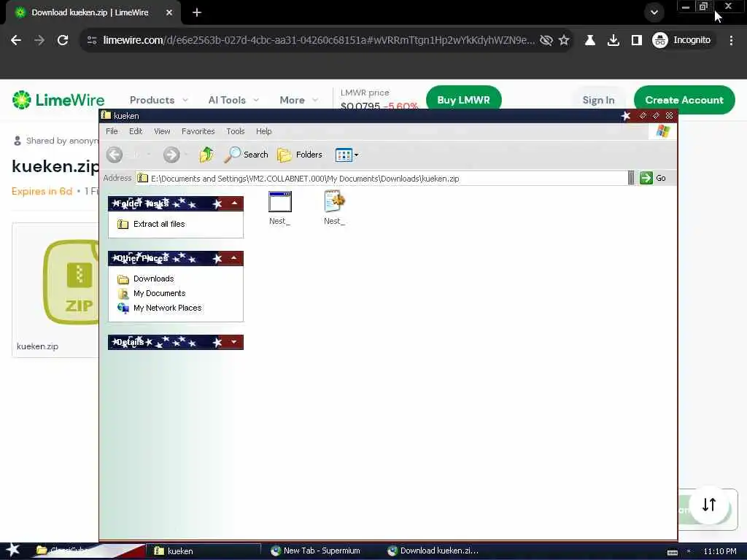This screenshot has height=560, width=747.
Task: Click Sign In on LimeWire
Action: (x=598, y=100)
